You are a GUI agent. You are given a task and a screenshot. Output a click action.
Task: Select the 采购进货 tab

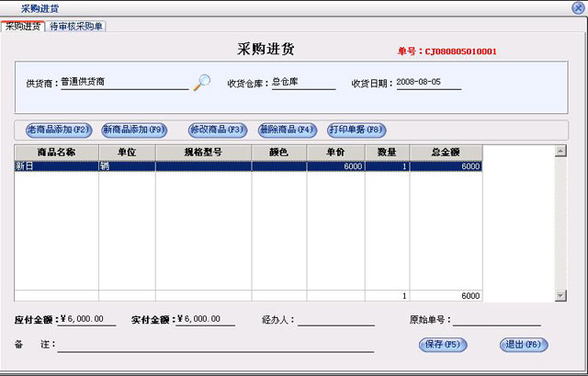point(24,26)
